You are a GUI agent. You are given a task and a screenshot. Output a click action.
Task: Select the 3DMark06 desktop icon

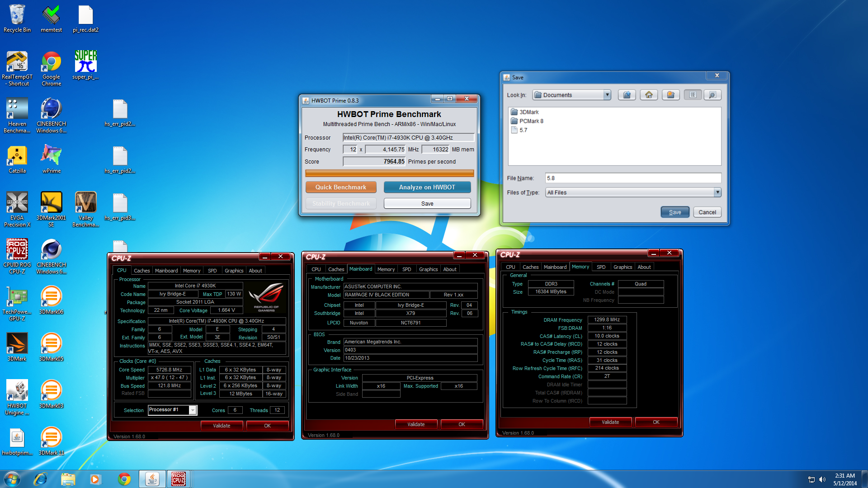tap(51, 300)
